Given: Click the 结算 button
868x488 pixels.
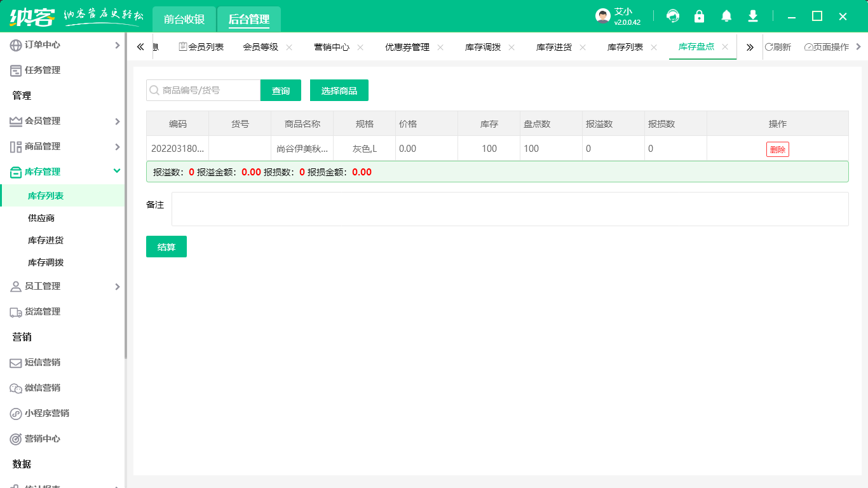Looking at the screenshot, I should (x=166, y=247).
